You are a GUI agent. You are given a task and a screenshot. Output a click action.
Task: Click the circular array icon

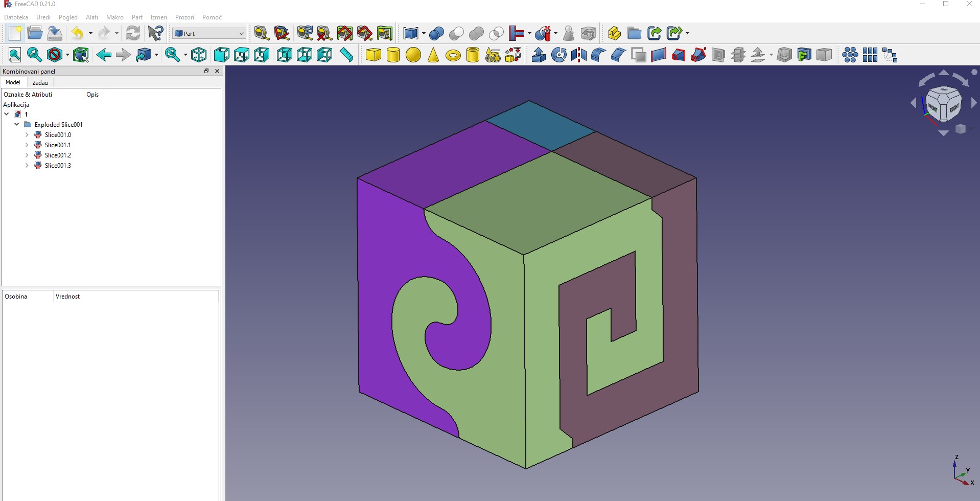tap(850, 55)
